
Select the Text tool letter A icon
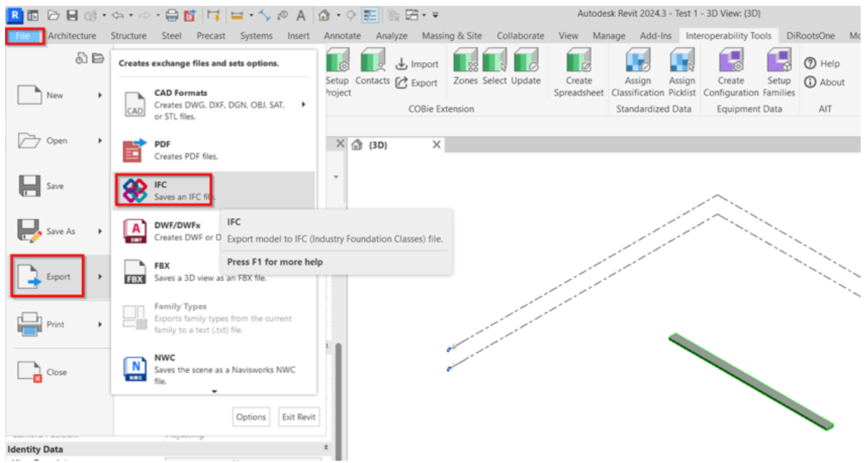point(301,15)
